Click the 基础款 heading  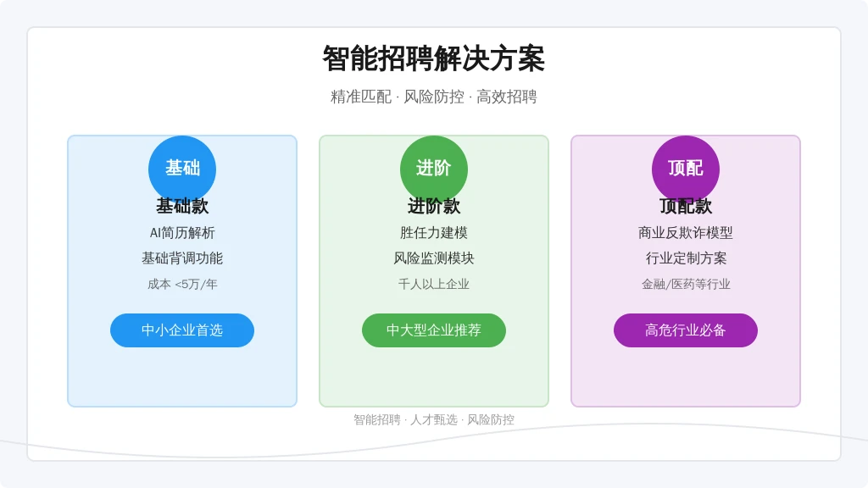pyautogui.click(x=182, y=207)
